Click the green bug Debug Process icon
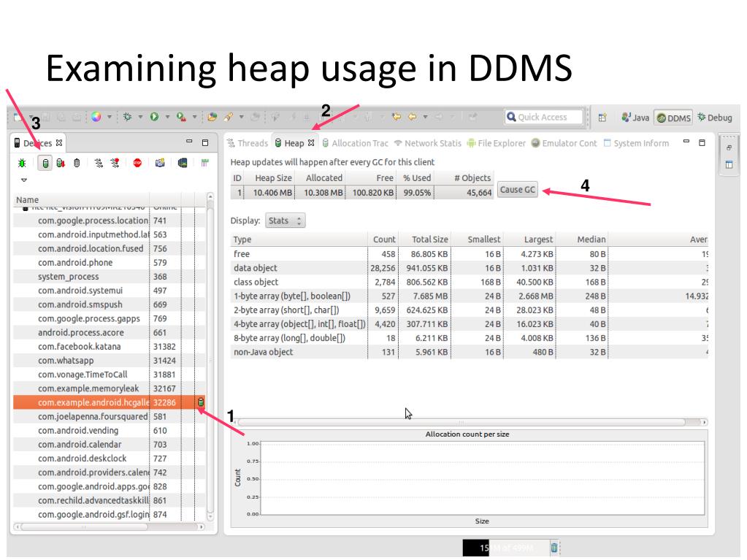Screen dimensions: 747x560 click(x=22, y=164)
